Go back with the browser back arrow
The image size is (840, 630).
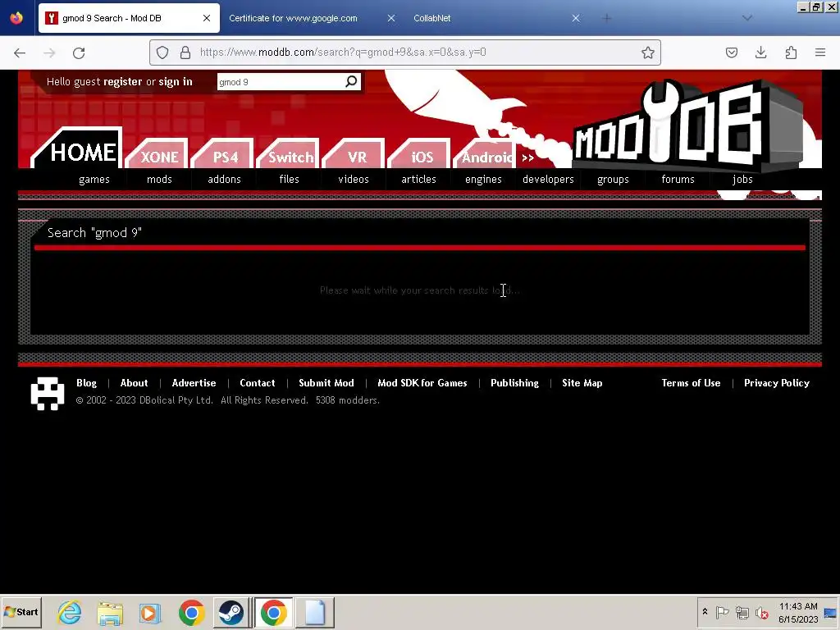tap(20, 52)
